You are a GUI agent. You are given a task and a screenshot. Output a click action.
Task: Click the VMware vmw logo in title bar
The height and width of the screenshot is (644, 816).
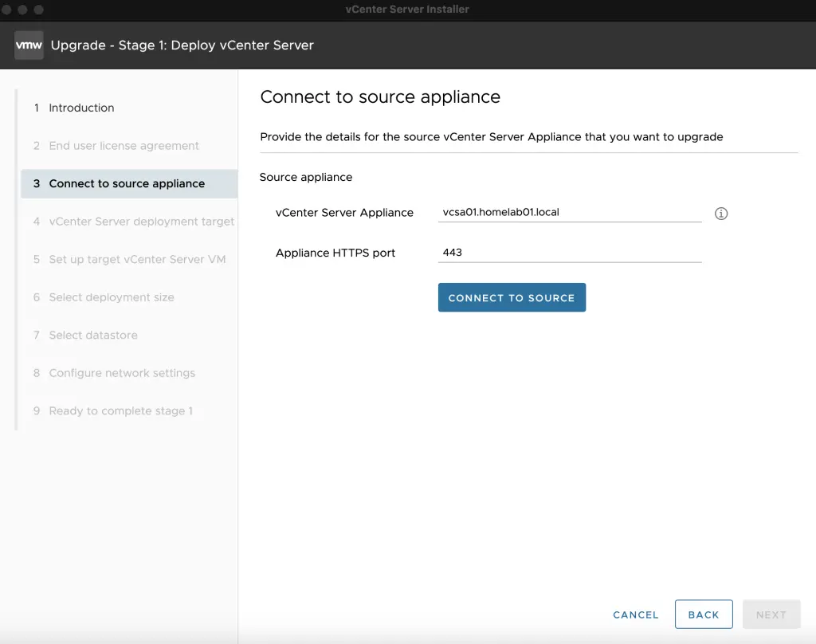29,45
